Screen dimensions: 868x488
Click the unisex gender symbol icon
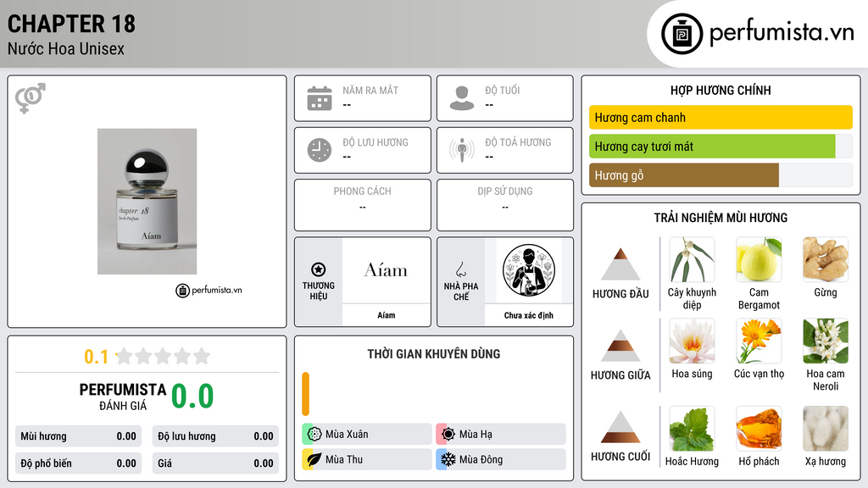pyautogui.click(x=30, y=97)
